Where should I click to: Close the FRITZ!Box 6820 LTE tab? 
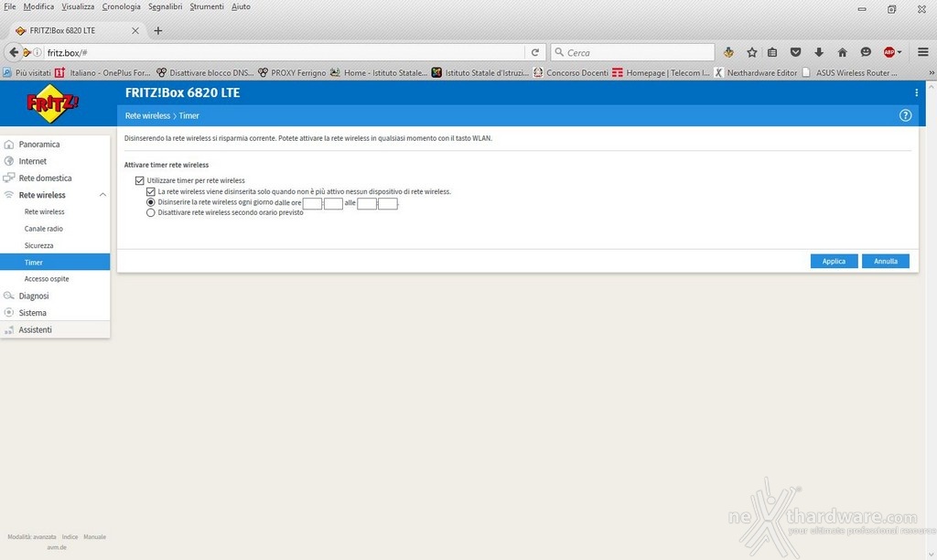click(135, 30)
